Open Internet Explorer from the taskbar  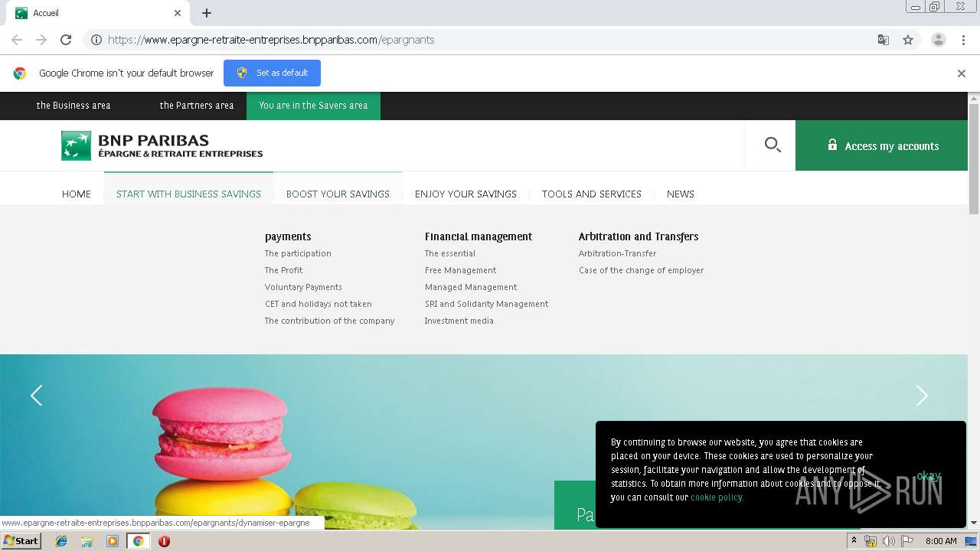point(61,541)
